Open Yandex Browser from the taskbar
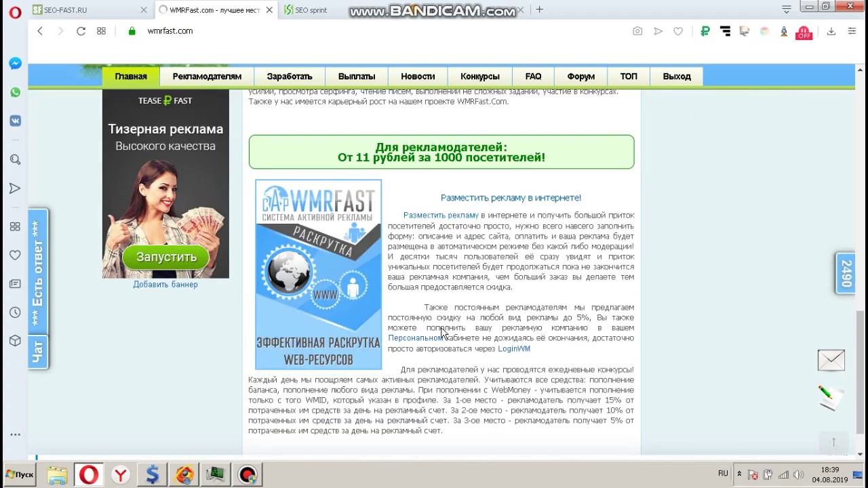The image size is (868, 488). pyautogui.click(x=121, y=475)
